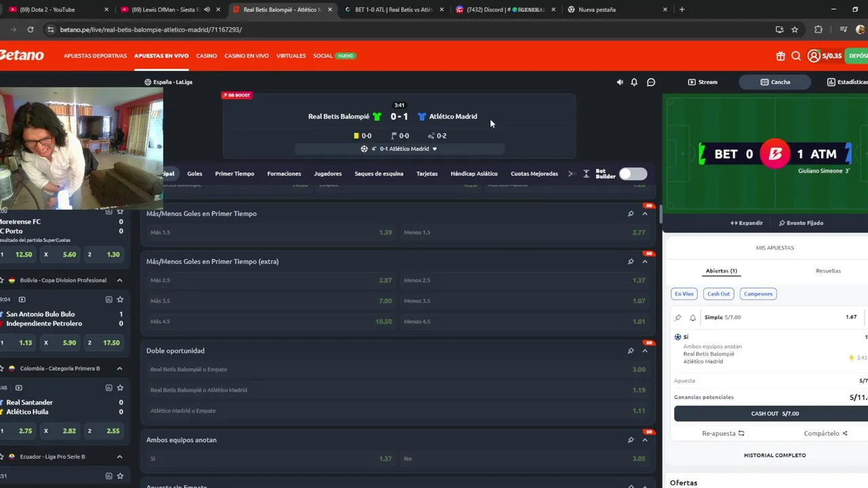Pin the Ambos equipos anotan market

point(631,440)
